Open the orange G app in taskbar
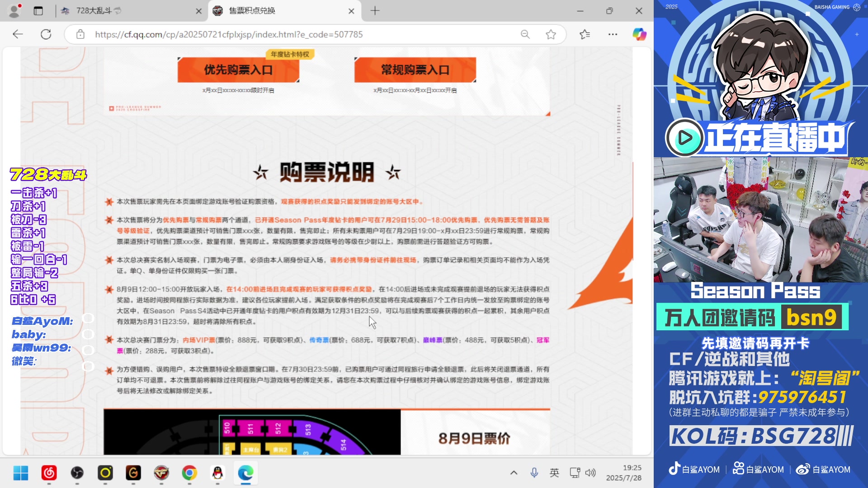 click(x=133, y=473)
